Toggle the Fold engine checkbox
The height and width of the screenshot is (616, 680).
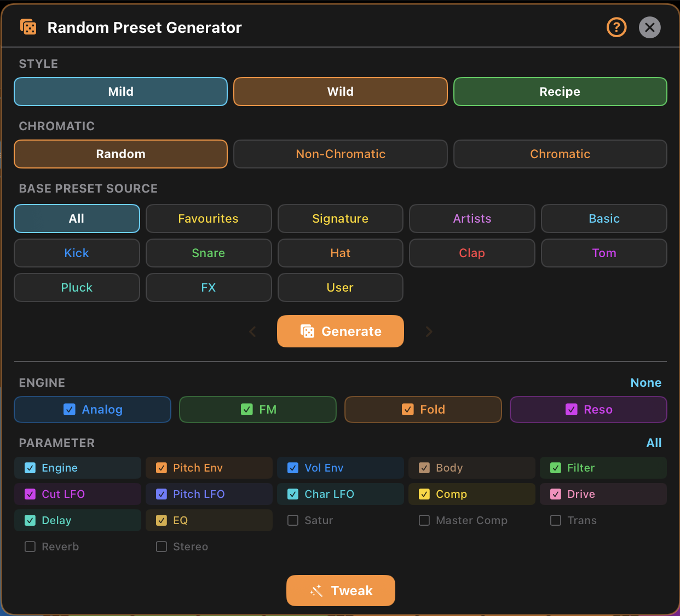408,409
